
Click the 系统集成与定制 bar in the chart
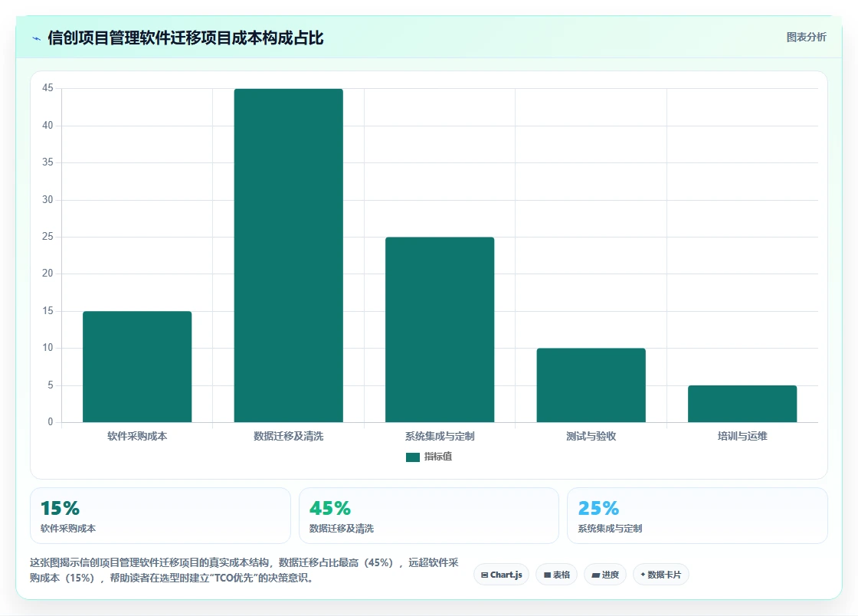coord(440,329)
